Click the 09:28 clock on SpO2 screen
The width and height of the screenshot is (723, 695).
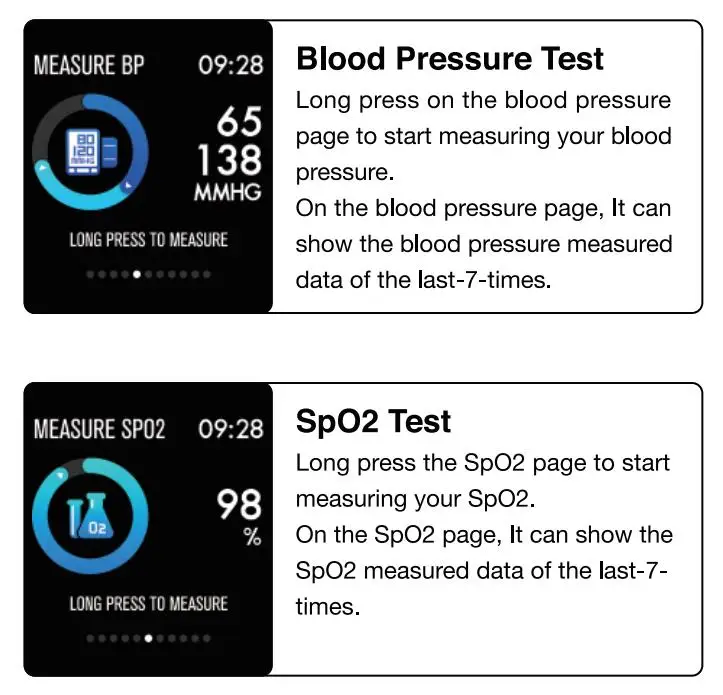pos(231,429)
